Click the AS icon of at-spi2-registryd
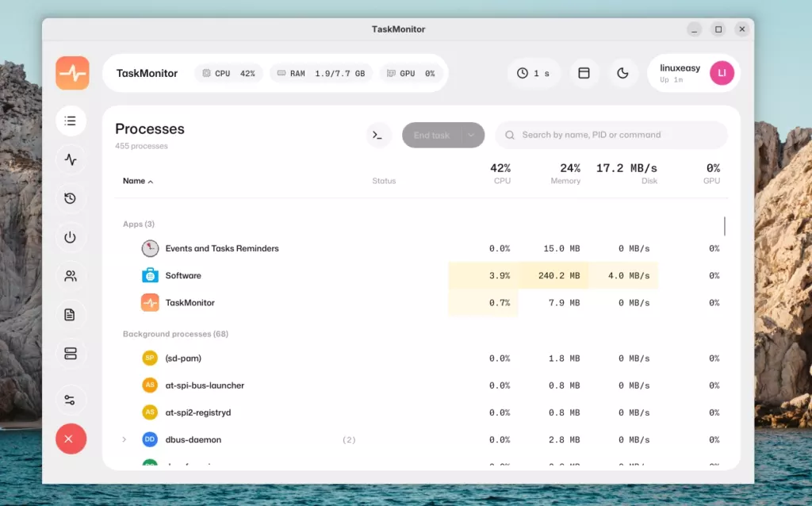This screenshot has height=506, width=812. pyautogui.click(x=150, y=412)
